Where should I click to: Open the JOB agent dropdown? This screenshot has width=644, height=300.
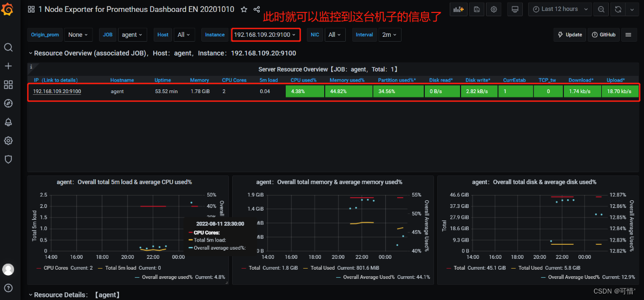click(x=132, y=35)
